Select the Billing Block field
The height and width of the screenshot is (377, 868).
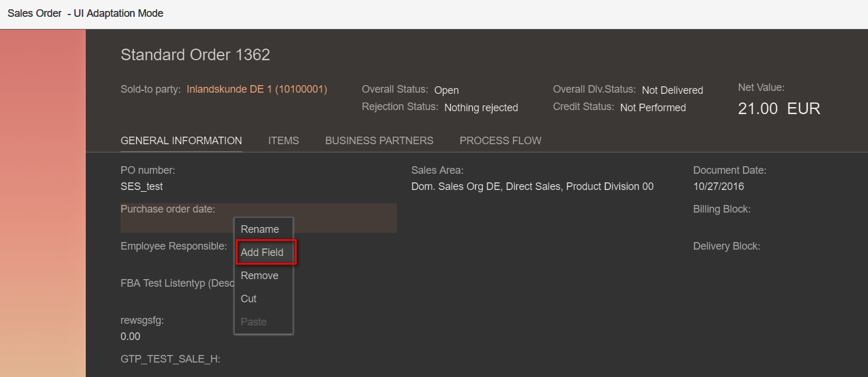click(721, 209)
